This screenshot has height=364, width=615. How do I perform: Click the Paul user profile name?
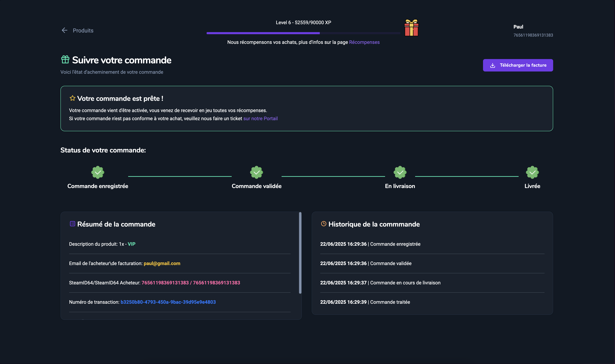(518, 27)
